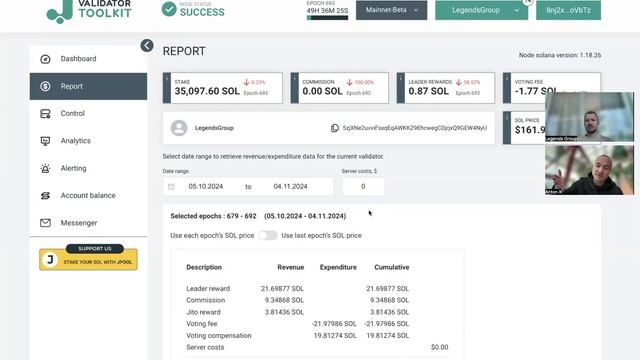This screenshot has height=360, width=640.
Task: Click the LegendsGroup name in the validator card
Action: pos(214,128)
